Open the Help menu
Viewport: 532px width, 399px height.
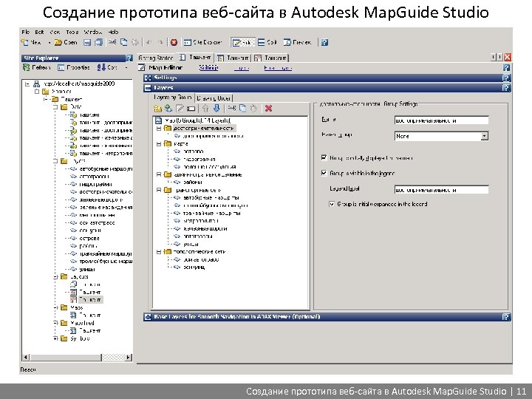coord(113,32)
